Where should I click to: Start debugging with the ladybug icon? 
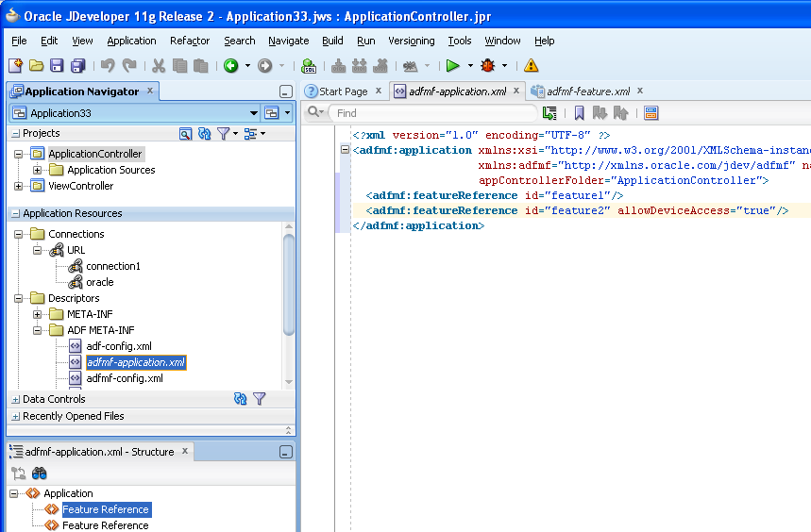pos(488,66)
